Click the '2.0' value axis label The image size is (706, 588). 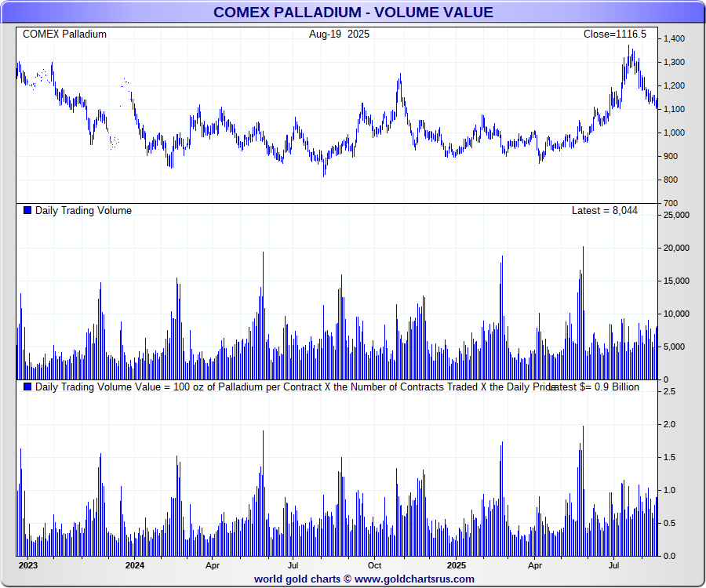[x=670, y=424]
